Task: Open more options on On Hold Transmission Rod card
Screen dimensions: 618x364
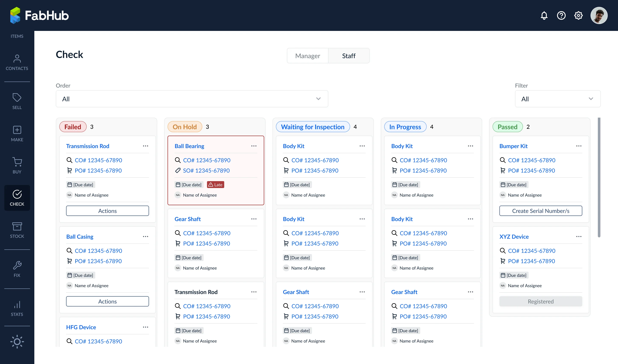Action: [x=254, y=292]
